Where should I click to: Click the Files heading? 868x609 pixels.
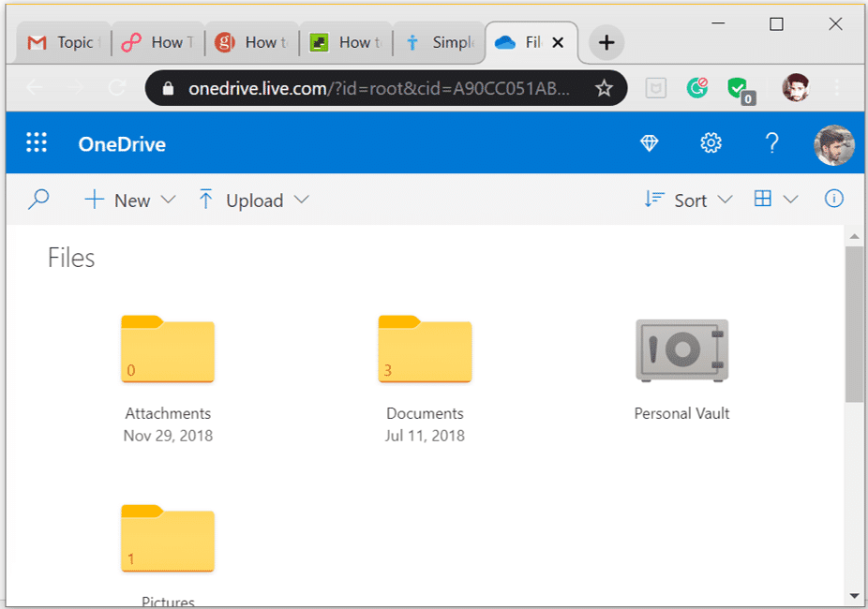coord(71,258)
